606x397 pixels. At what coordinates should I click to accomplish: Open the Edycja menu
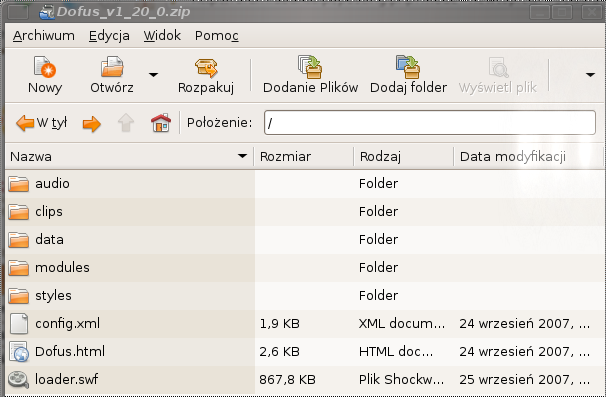(109, 36)
